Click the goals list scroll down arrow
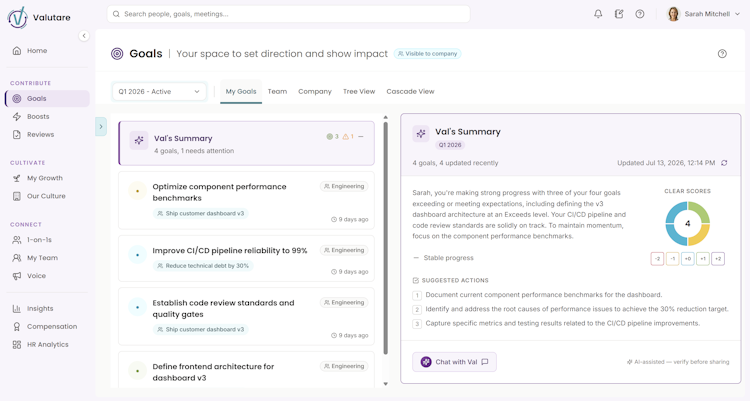The image size is (750, 401). [386, 384]
